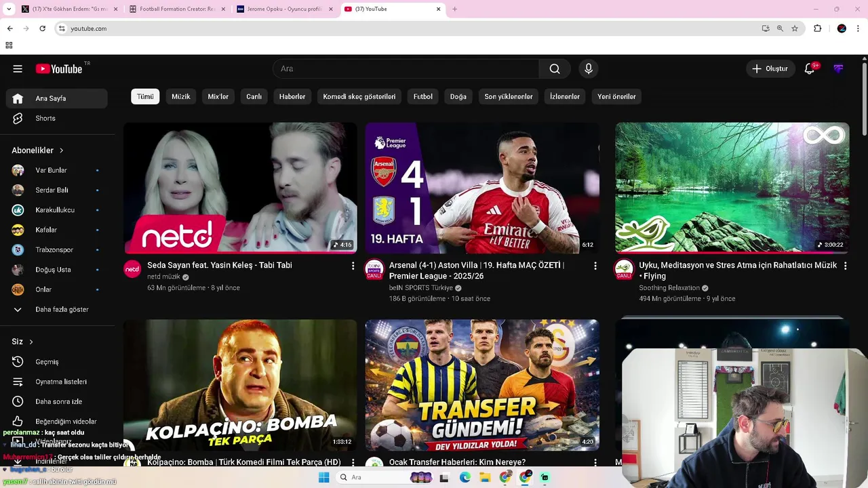Switch to Jerome Opoku browser tab
The height and width of the screenshot is (488, 868).
(284, 9)
